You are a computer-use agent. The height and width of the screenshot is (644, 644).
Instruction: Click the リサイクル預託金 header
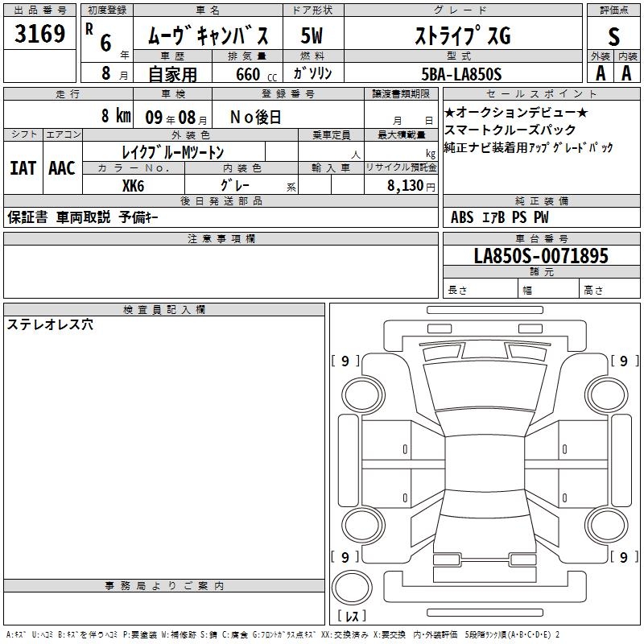[401, 167]
